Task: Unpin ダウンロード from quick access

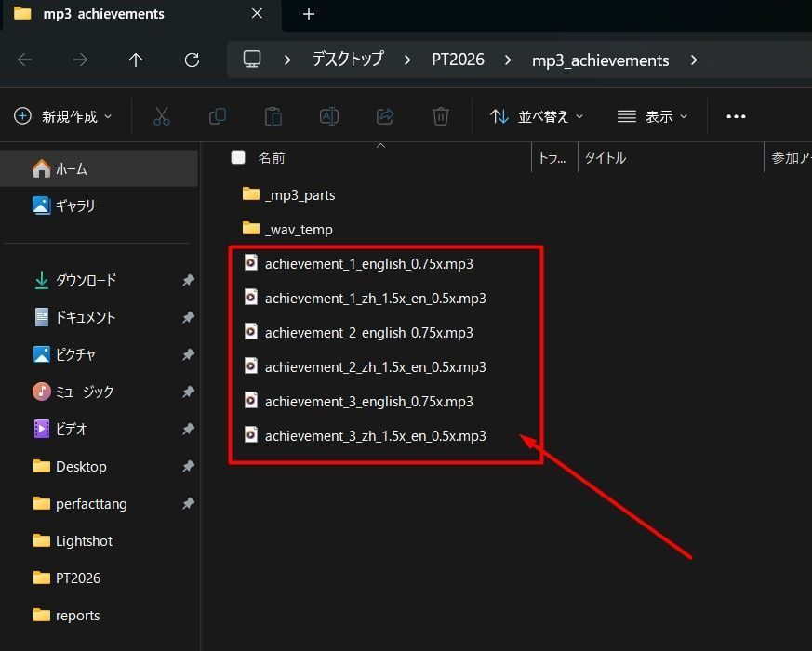Action: [x=188, y=280]
